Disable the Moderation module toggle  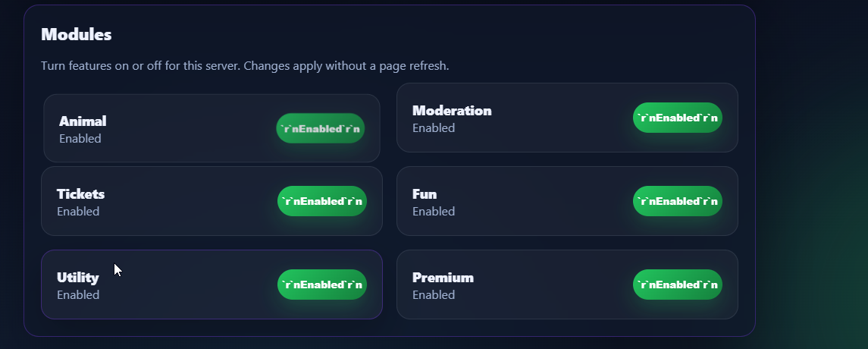pyautogui.click(x=677, y=118)
